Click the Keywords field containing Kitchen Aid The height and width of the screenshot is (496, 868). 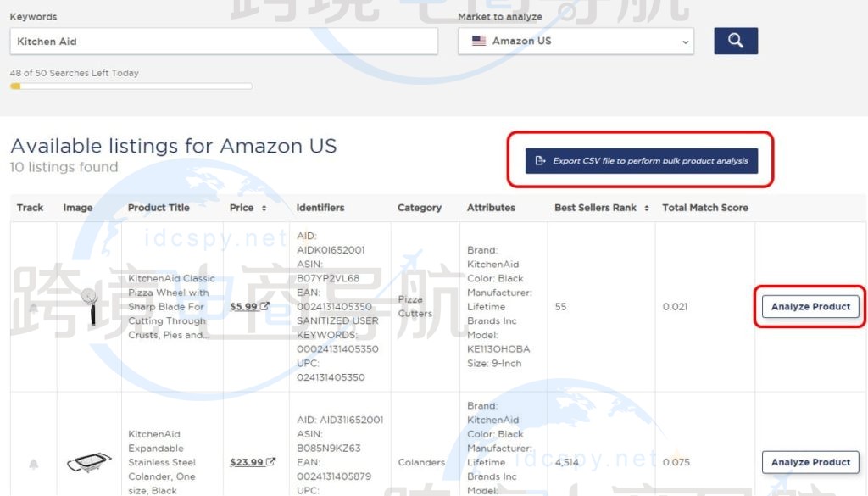224,42
